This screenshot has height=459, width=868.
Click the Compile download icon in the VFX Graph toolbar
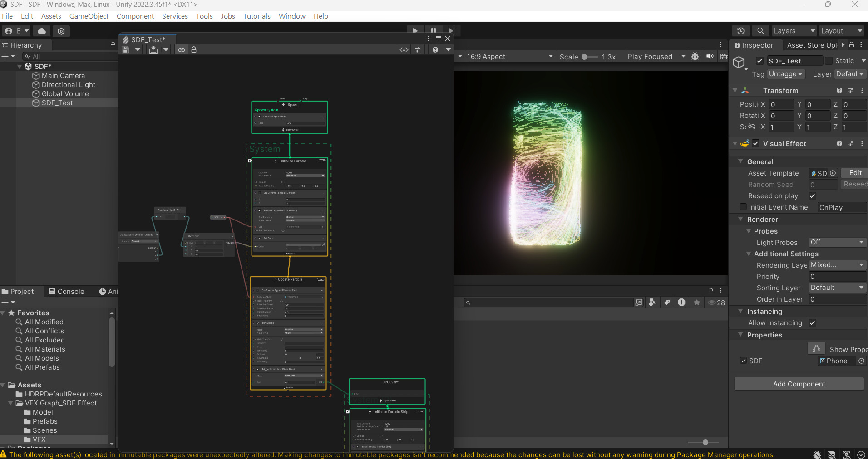pyautogui.click(x=153, y=50)
